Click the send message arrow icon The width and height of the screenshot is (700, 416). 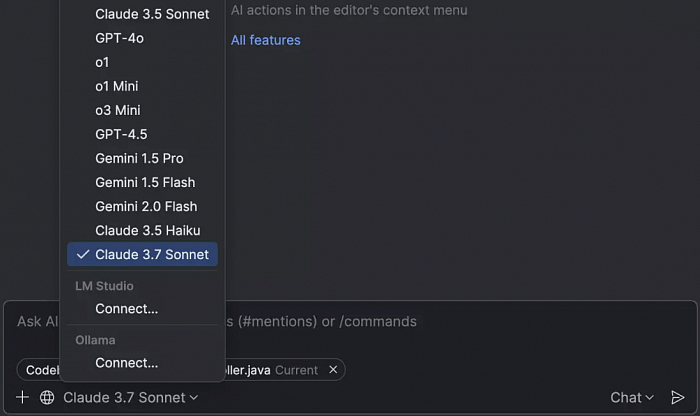[678, 397]
